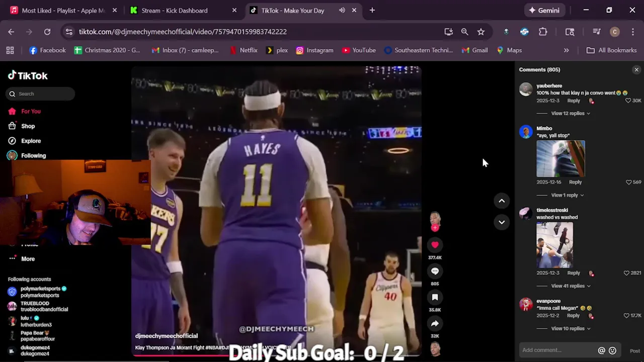Reply to yauberhere's comment

(574, 101)
